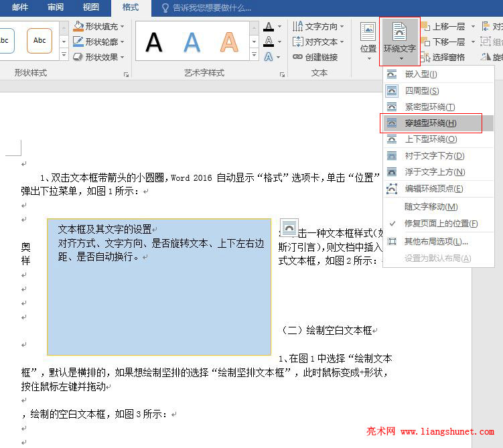
Task: Click the Text Fill A icon
Action: click(269, 27)
